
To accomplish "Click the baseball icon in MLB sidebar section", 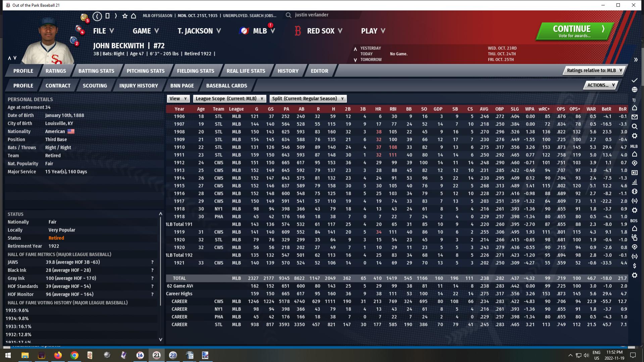I will (x=634, y=191).
